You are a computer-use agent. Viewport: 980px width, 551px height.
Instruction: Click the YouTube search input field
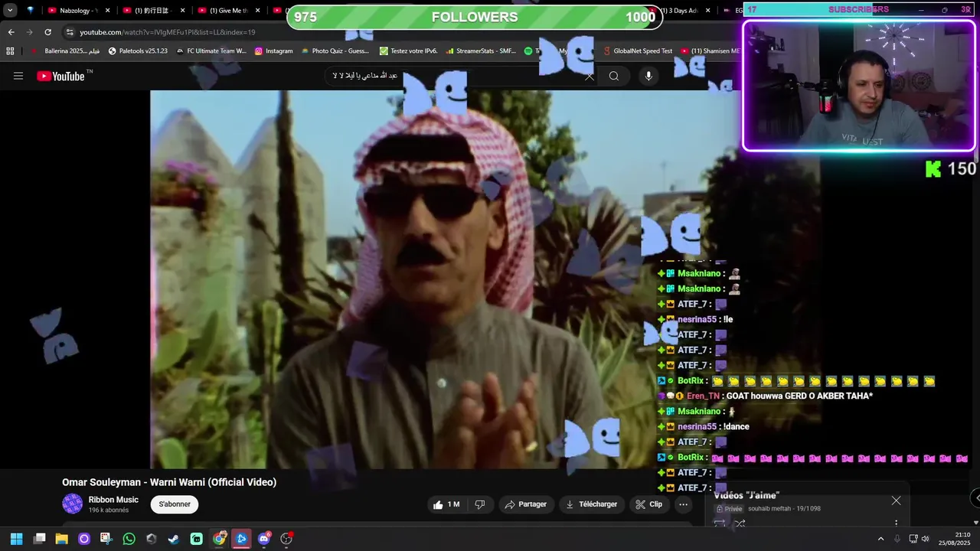(459, 76)
